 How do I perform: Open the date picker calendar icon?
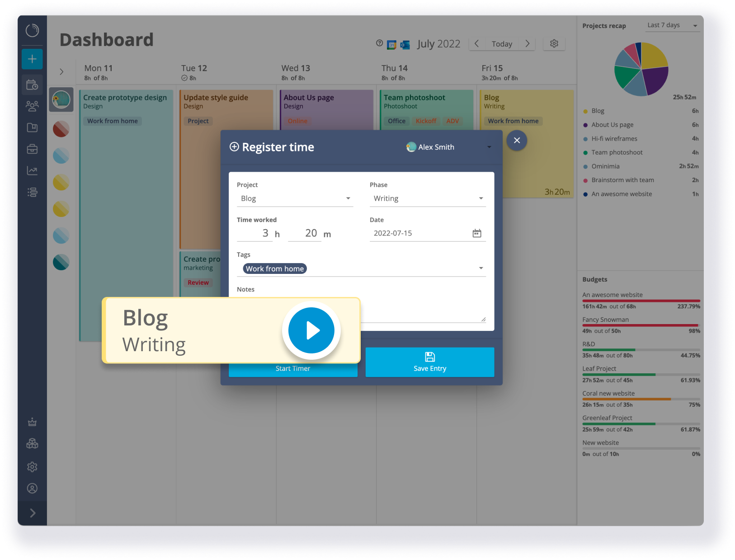point(476,233)
